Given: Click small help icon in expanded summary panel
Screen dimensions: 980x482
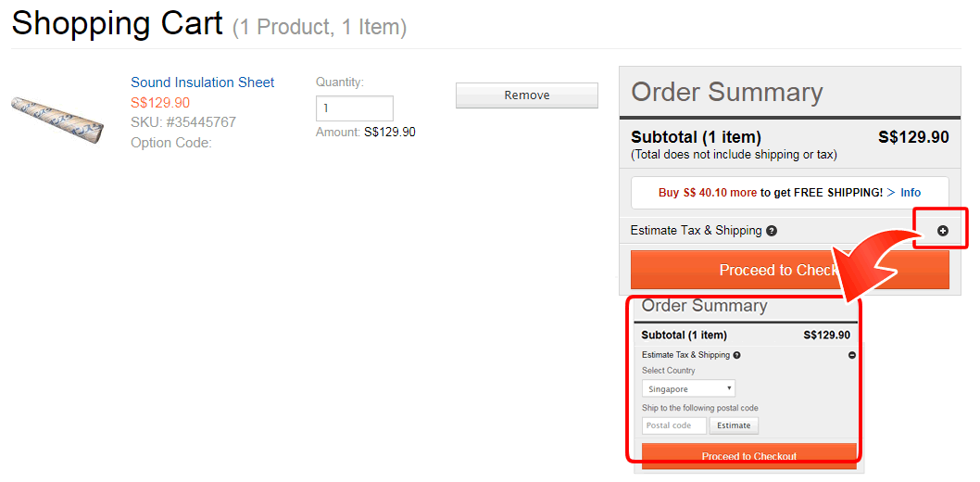Looking at the screenshot, I should [737, 355].
